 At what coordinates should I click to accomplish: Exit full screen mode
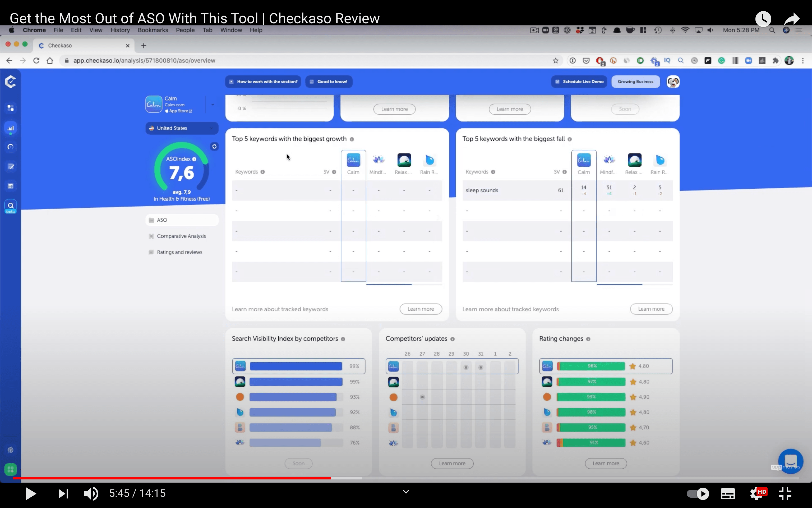pyautogui.click(x=785, y=493)
